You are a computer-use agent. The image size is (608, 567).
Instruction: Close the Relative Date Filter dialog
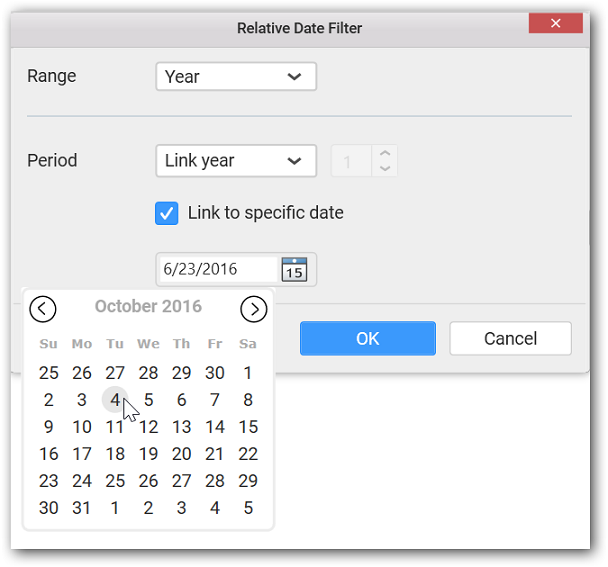(556, 23)
